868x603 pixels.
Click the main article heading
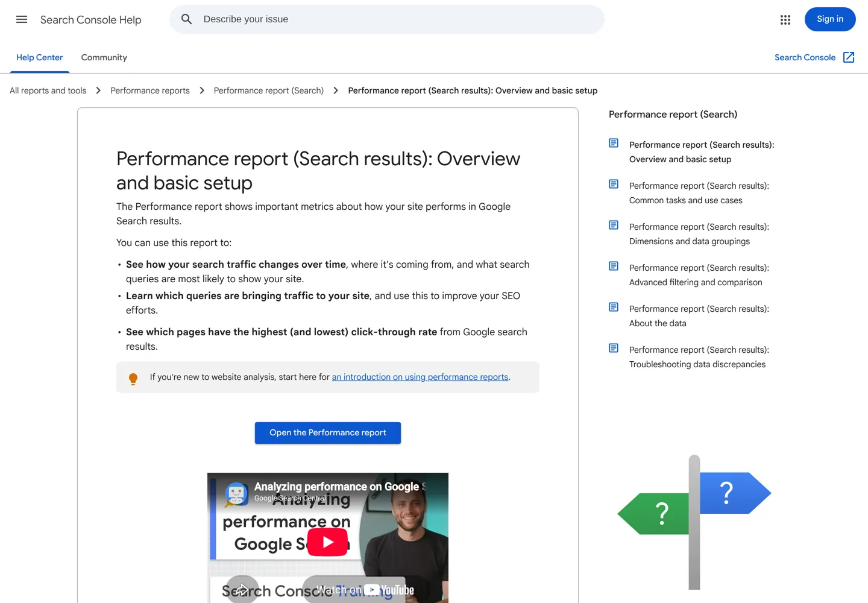pos(318,171)
